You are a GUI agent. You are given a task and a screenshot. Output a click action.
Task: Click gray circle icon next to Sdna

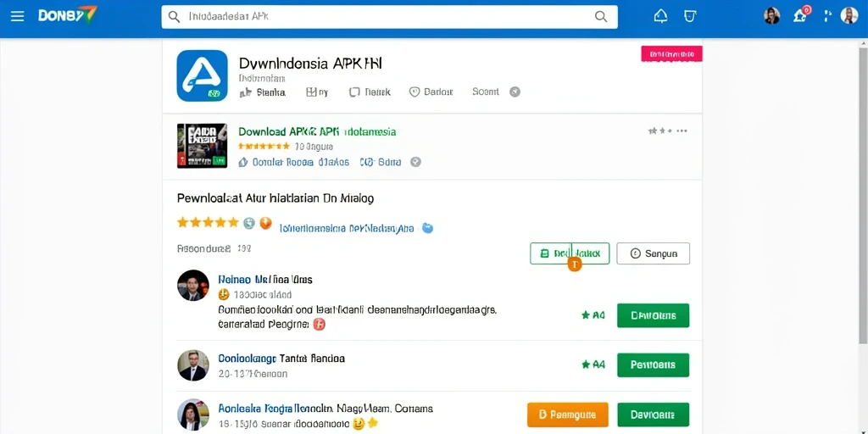[415, 162]
